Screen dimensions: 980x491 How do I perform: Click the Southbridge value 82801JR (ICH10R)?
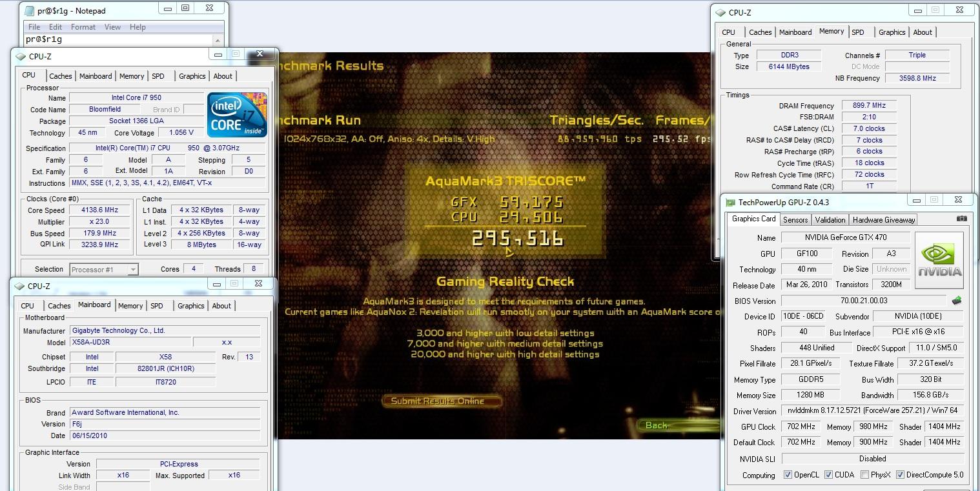coord(165,369)
